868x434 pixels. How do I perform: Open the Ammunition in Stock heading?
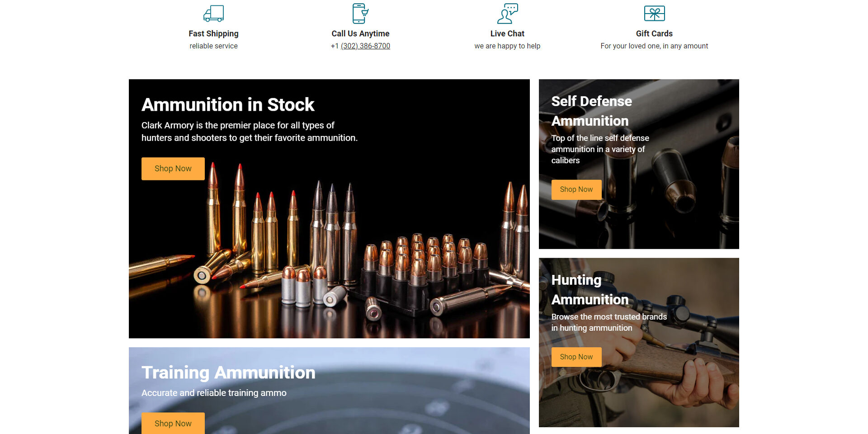point(228,105)
